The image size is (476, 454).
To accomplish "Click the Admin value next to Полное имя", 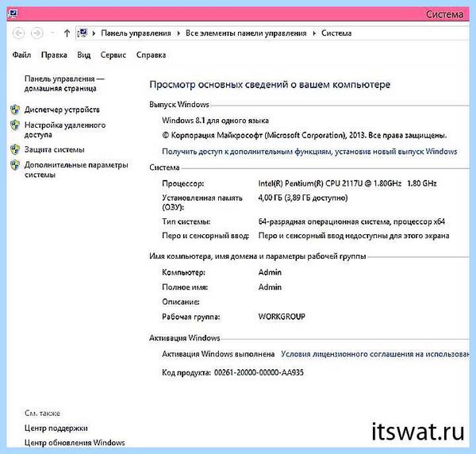I will [x=270, y=287].
